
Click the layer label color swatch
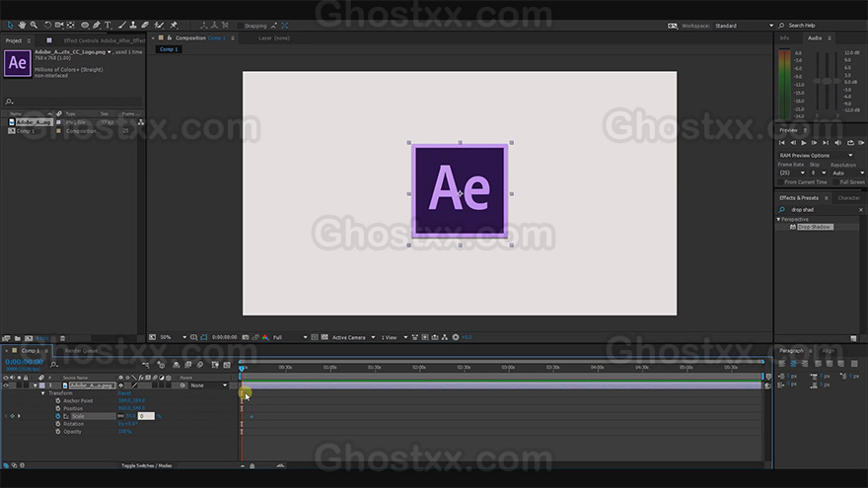[x=42, y=385]
